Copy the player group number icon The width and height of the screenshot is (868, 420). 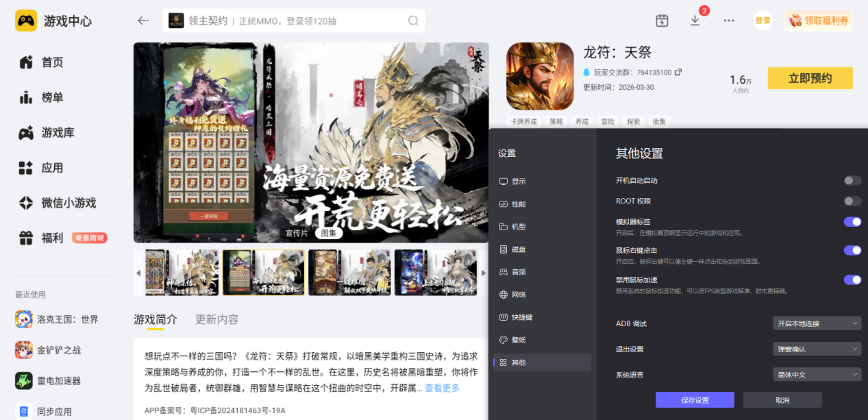(x=678, y=72)
